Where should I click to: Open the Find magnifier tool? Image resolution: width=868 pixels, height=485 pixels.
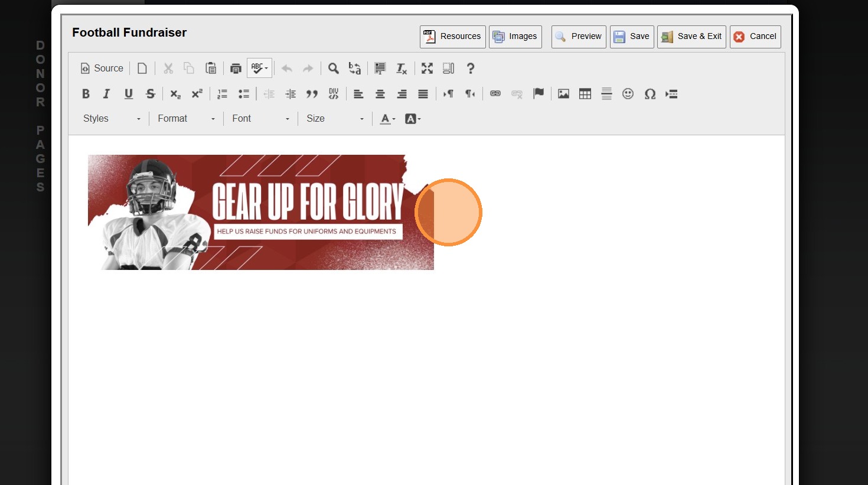pyautogui.click(x=334, y=69)
